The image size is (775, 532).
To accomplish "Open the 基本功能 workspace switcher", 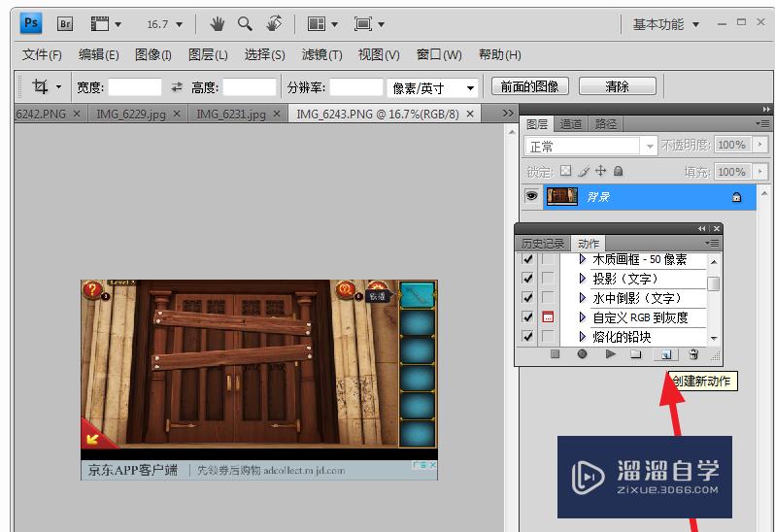I will 666,24.
